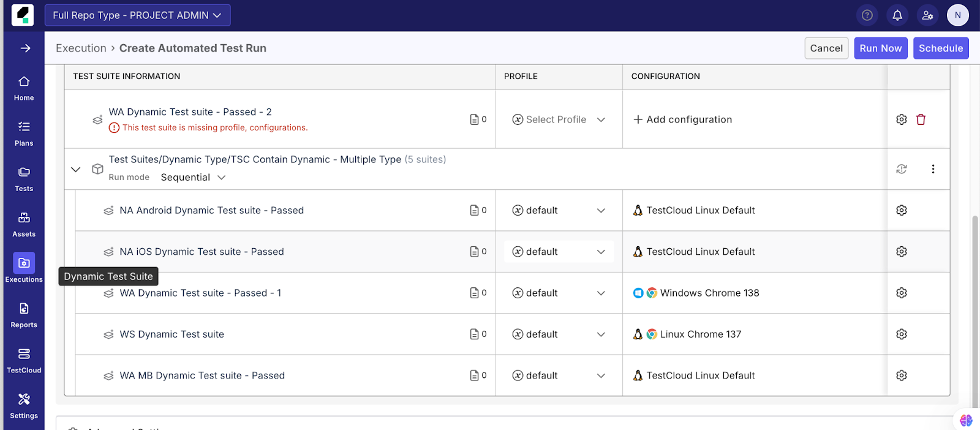Open Select Profile dropdown for first suite
Image resolution: width=980 pixels, height=430 pixels.
[559, 120]
